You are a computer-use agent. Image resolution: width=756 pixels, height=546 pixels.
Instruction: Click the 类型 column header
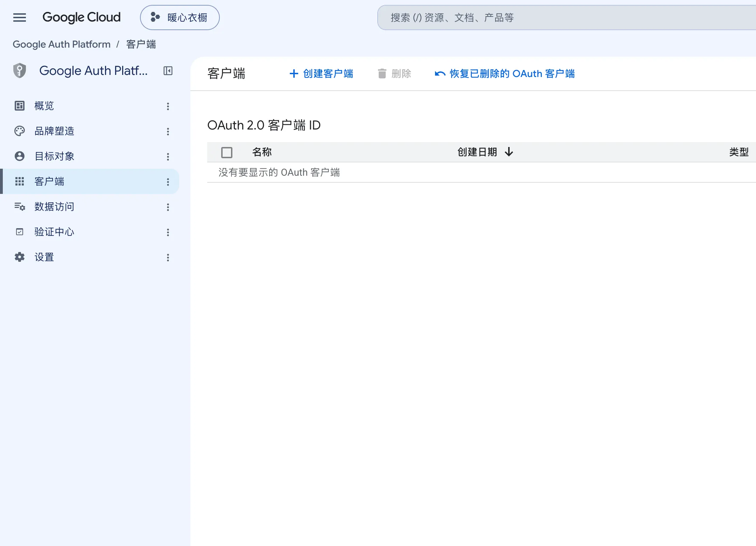pos(739,152)
